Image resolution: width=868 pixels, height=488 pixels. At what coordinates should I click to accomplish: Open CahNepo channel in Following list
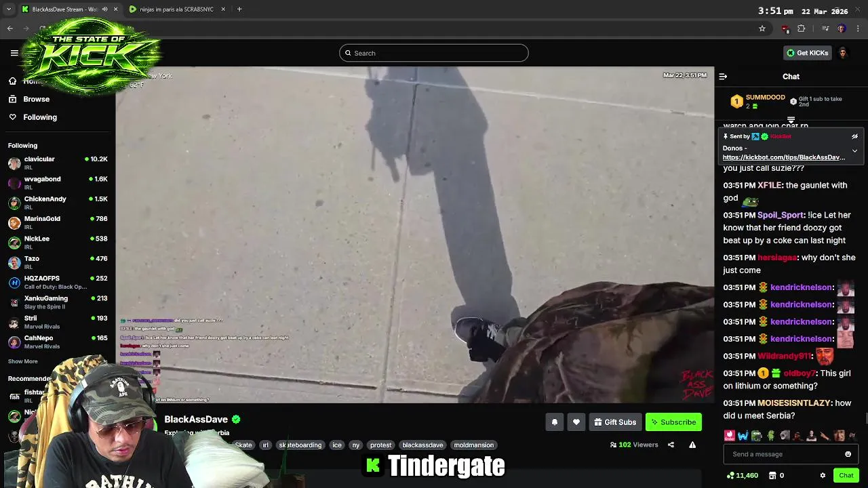coord(58,342)
